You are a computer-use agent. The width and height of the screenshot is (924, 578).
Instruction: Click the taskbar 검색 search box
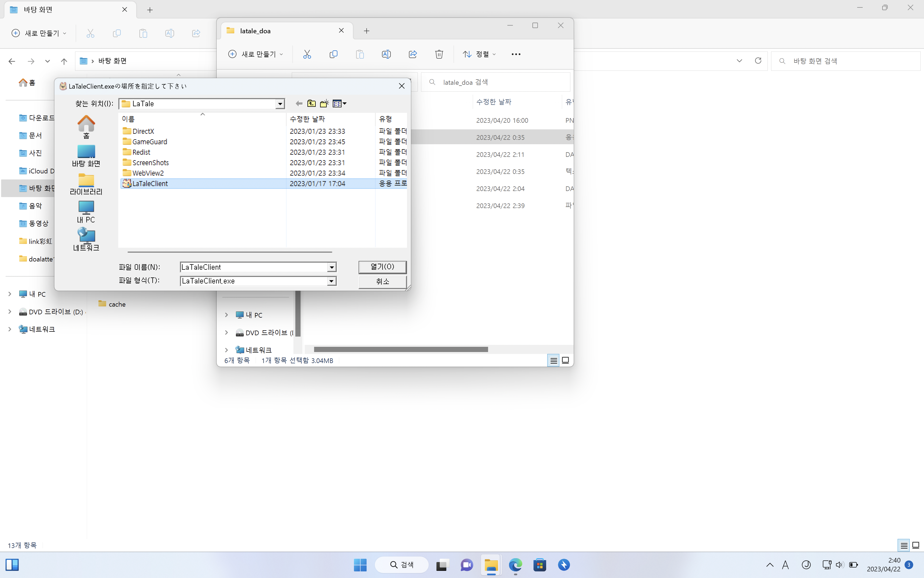402,565
